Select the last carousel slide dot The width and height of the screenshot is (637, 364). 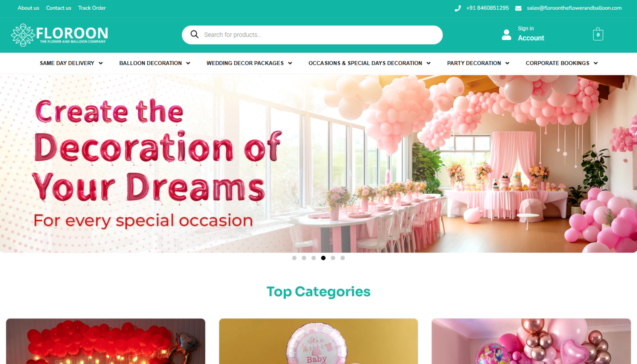pos(342,258)
